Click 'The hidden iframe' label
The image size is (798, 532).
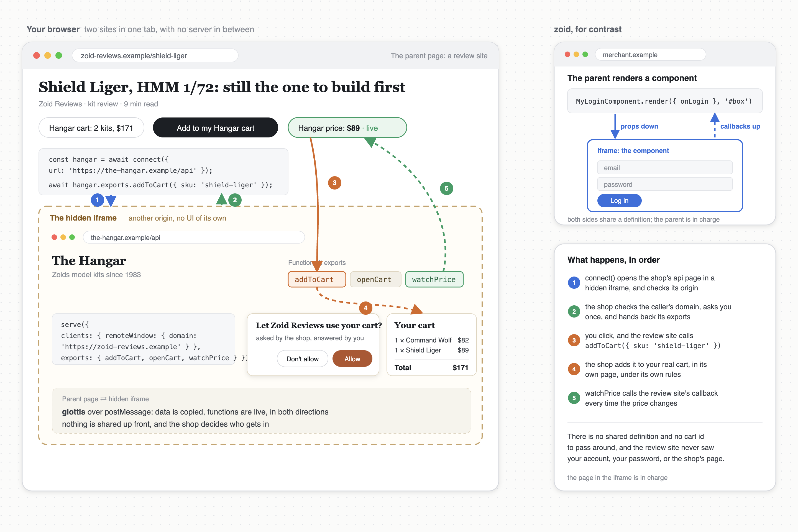pyautogui.click(x=83, y=218)
